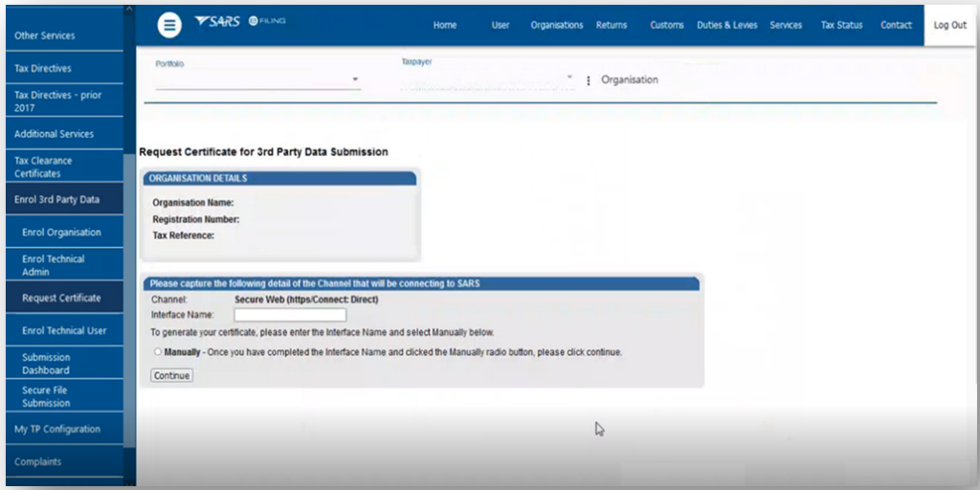Select Enrol Organisation in the sidebar
Image resolution: width=980 pixels, height=490 pixels.
[64, 232]
